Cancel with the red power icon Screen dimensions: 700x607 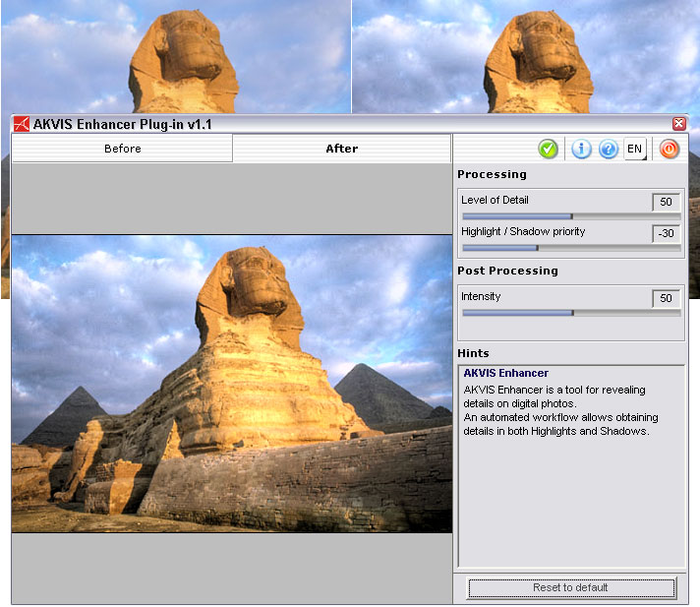(669, 149)
